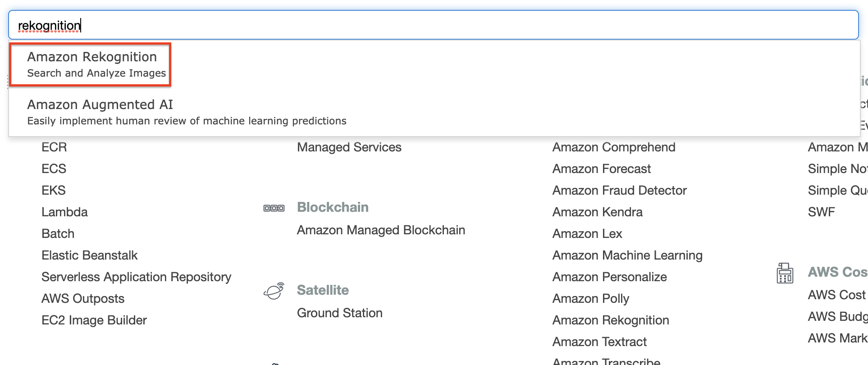The height and width of the screenshot is (365, 868).
Task: Click the rekognition search input field
Action: [433, 25]
